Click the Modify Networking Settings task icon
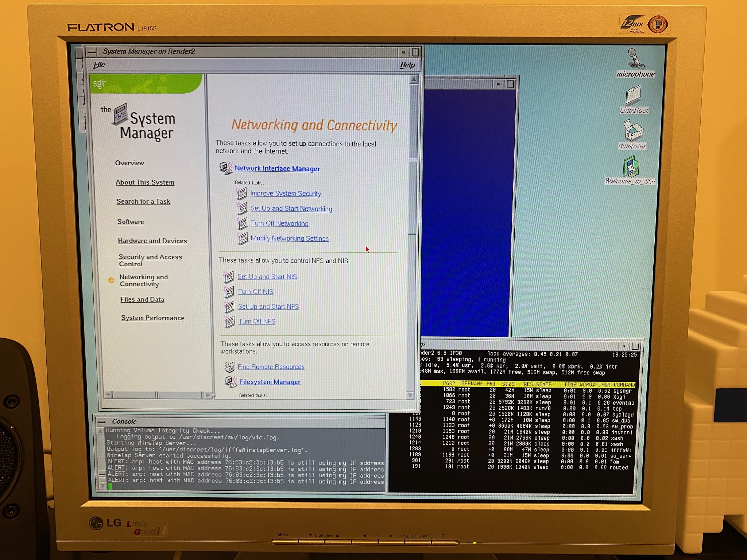 (243, 238)
